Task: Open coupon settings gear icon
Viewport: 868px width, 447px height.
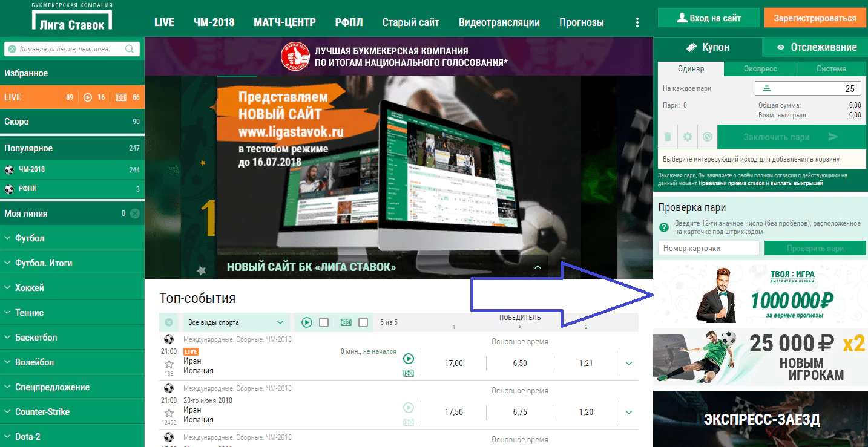Action: pos(688,137)
